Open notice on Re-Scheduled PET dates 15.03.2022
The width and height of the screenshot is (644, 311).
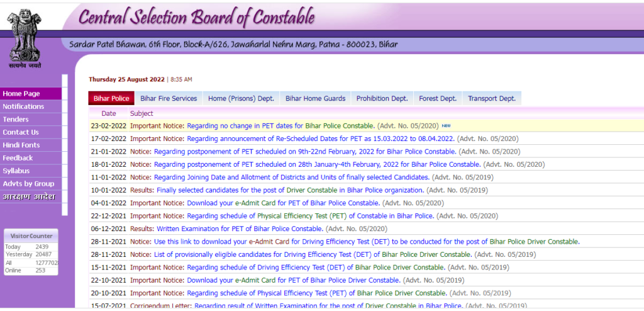pyautogui.click(x=321, y=139)
